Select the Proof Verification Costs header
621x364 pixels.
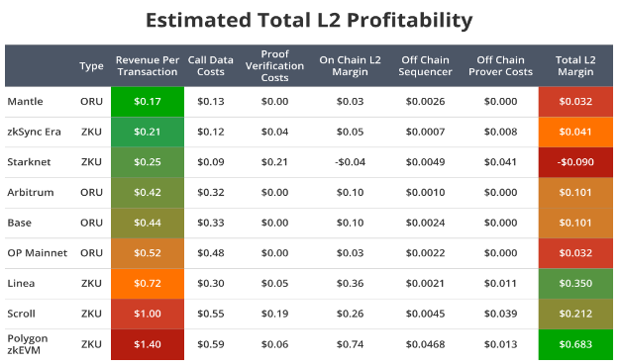275,65
